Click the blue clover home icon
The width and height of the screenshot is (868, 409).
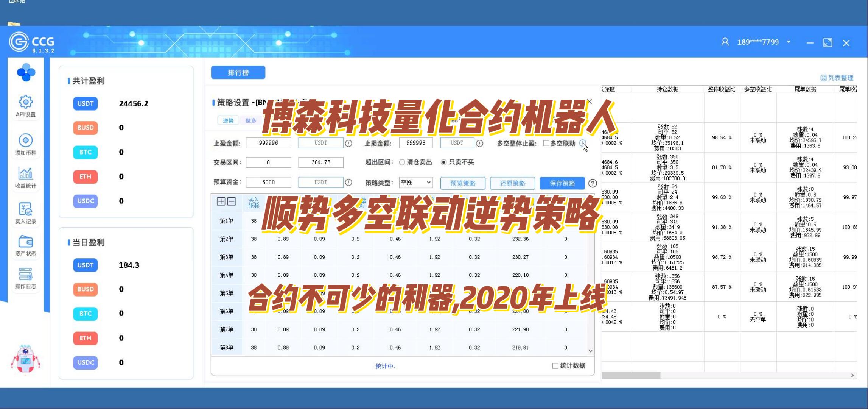pyautogui.click(x=26, y=72)
